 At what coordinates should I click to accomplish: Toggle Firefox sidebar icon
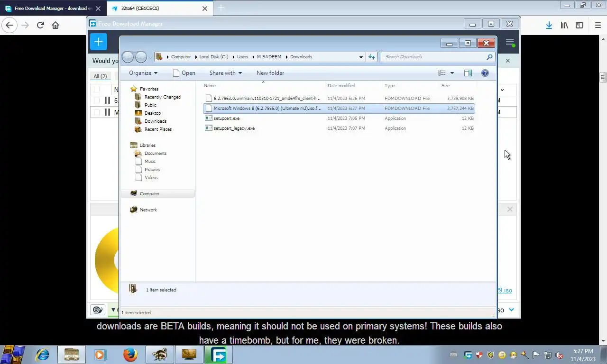579,25
